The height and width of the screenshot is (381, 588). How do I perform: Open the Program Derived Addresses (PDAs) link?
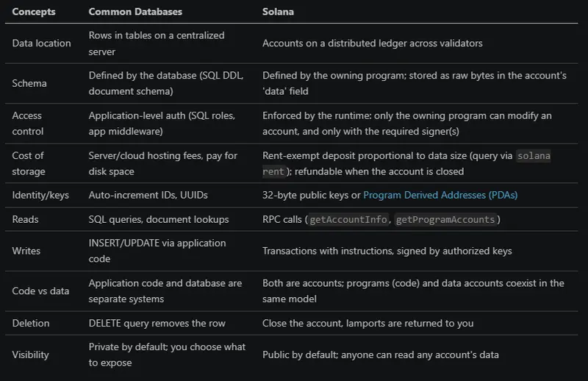440,195
